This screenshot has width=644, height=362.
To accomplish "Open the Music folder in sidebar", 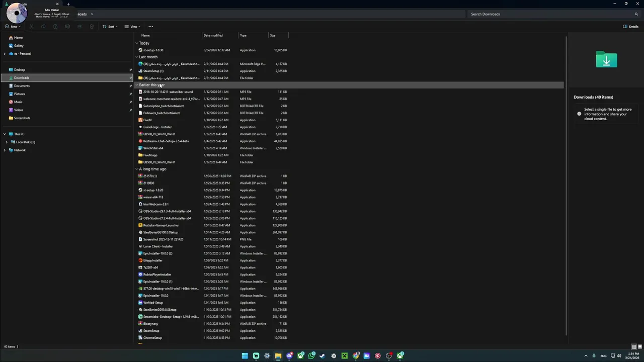I will (18, 102).
